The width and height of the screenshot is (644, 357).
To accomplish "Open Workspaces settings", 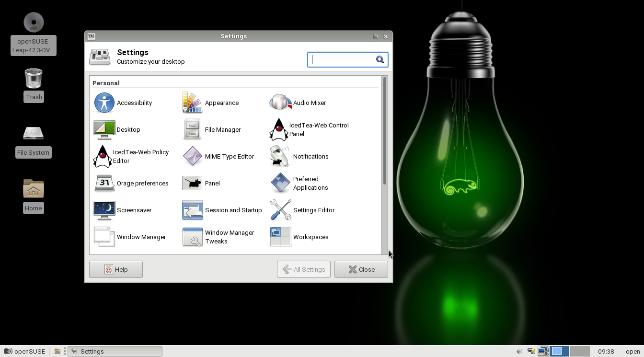I will [280, 237].
